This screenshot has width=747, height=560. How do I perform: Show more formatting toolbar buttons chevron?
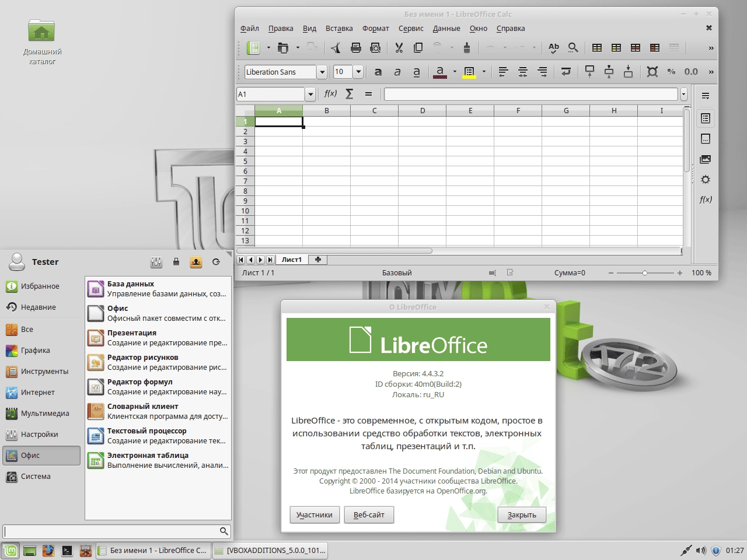(x=711, y=72)
